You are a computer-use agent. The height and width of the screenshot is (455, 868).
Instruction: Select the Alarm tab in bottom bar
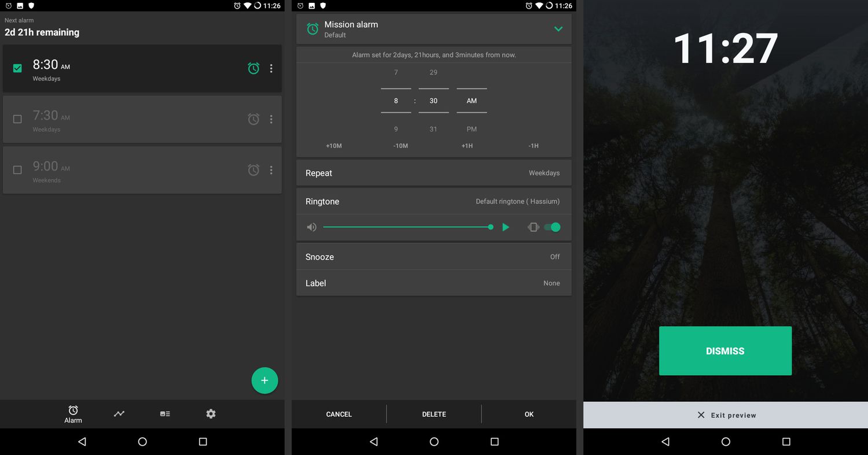pos(73,414)
